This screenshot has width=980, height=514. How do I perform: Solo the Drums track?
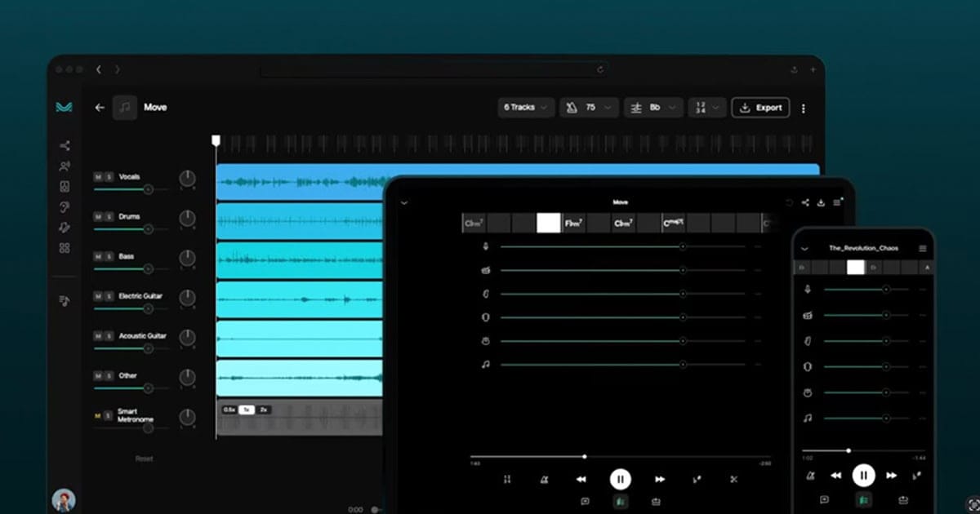(109, 217)
